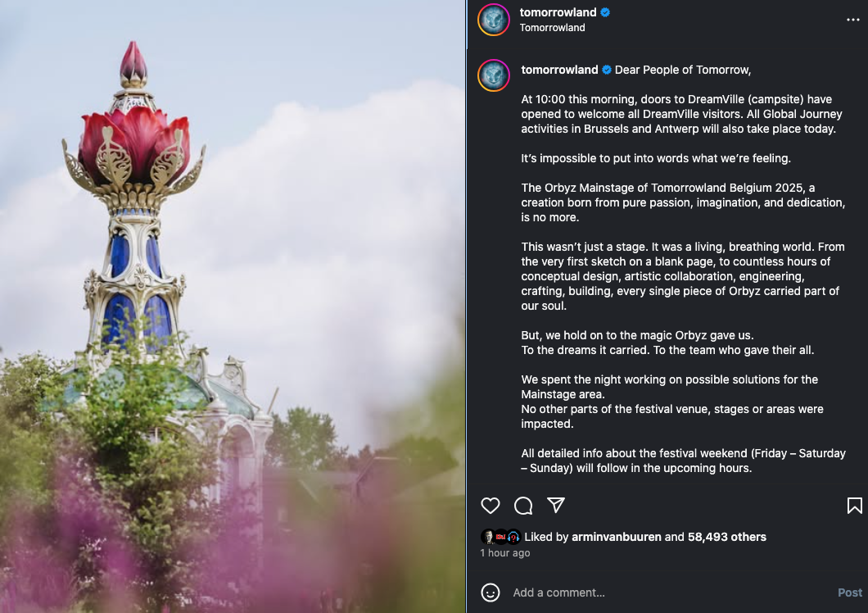Screen dimensions: 868x613
Task: Open tomorrowland username in caption
Action: (559, 70)
